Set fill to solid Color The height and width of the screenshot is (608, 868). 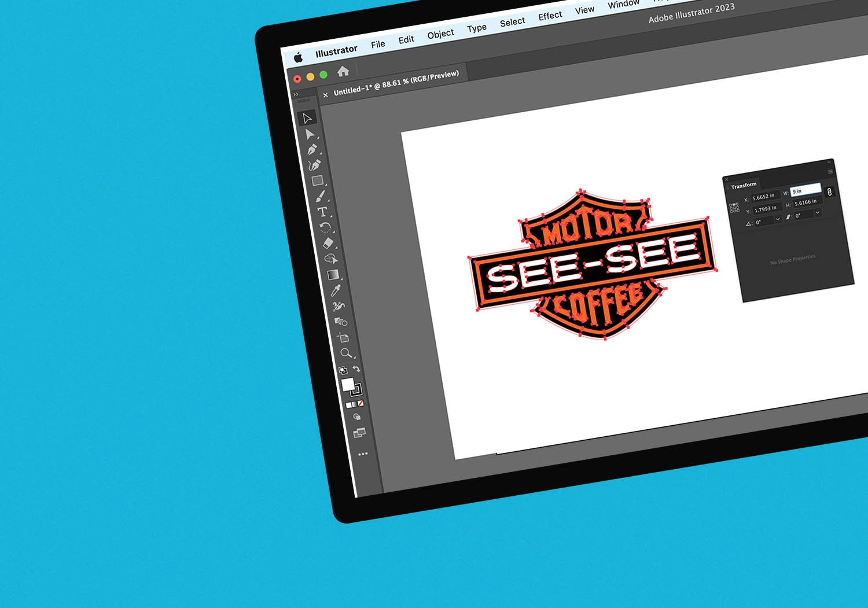pyautogui.click(x=349, y=405)
